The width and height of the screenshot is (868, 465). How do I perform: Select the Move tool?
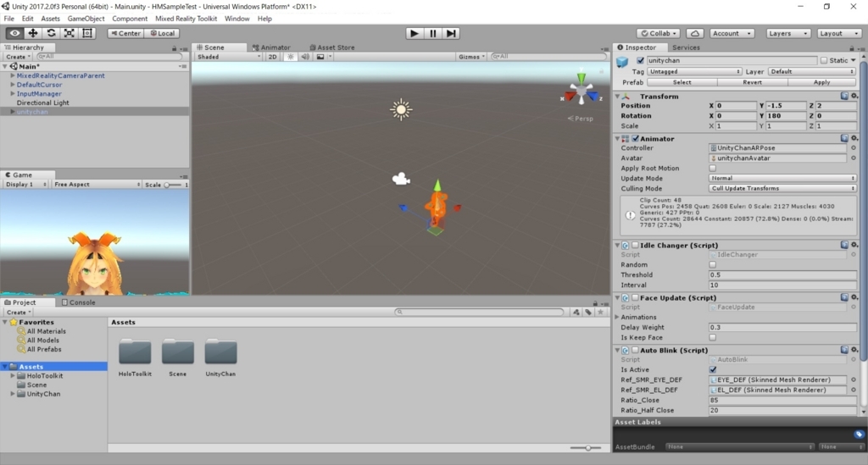point(33,33)
